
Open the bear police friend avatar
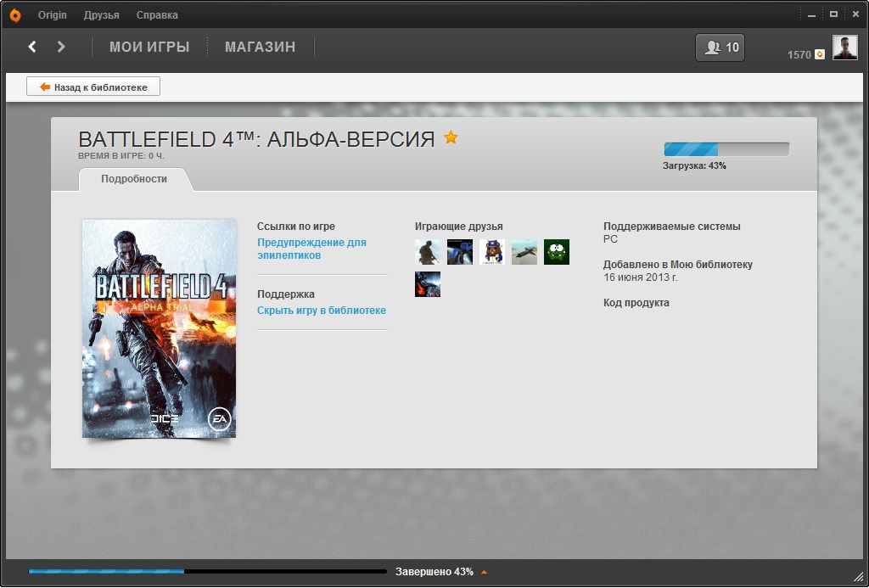click(x=492, y=252)
